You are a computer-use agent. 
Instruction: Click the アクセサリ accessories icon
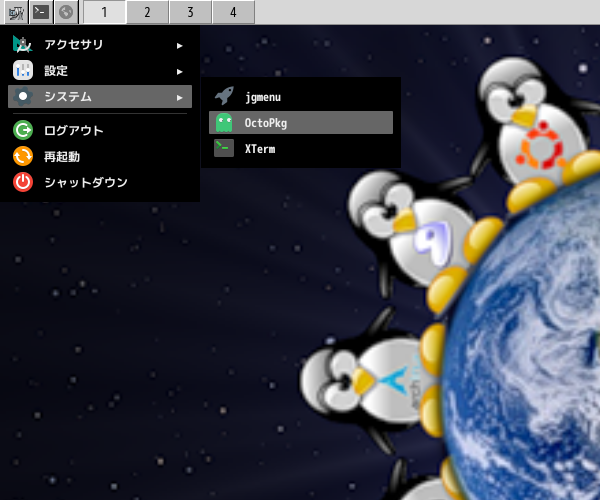[23, 44]
